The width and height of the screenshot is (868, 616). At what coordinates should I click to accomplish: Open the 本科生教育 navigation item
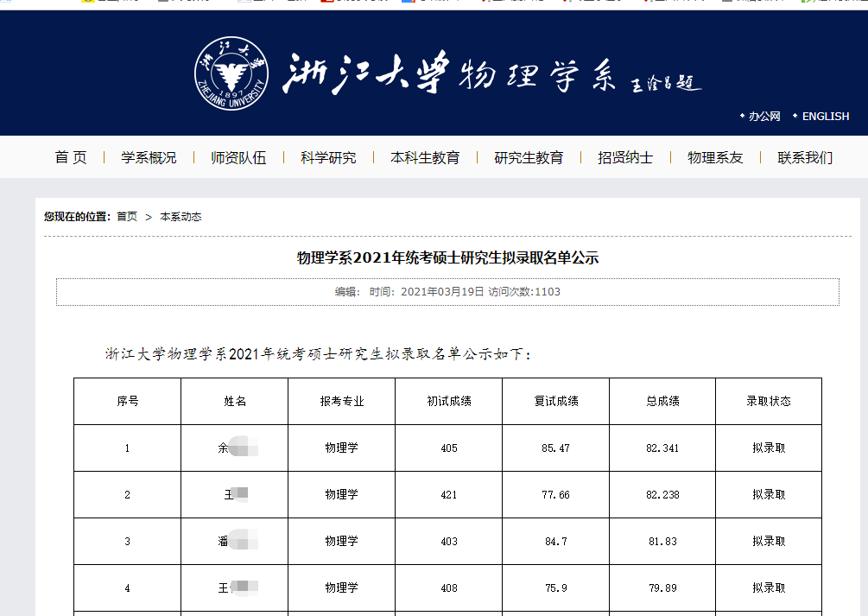[x=425, y=157]
